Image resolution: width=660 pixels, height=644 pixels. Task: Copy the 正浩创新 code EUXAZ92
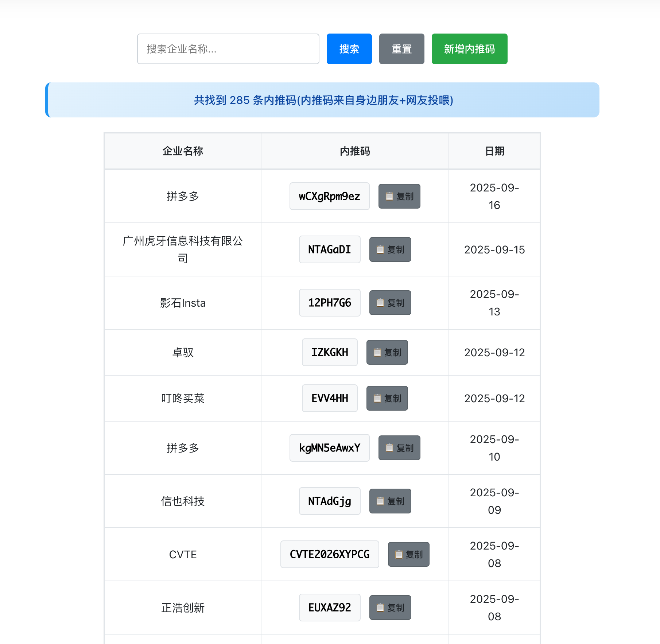pyautogui.click(x=390, y=608)
